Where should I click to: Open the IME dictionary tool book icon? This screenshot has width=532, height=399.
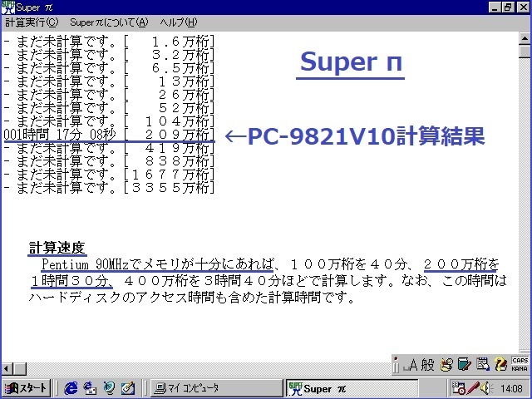[464, 365]
